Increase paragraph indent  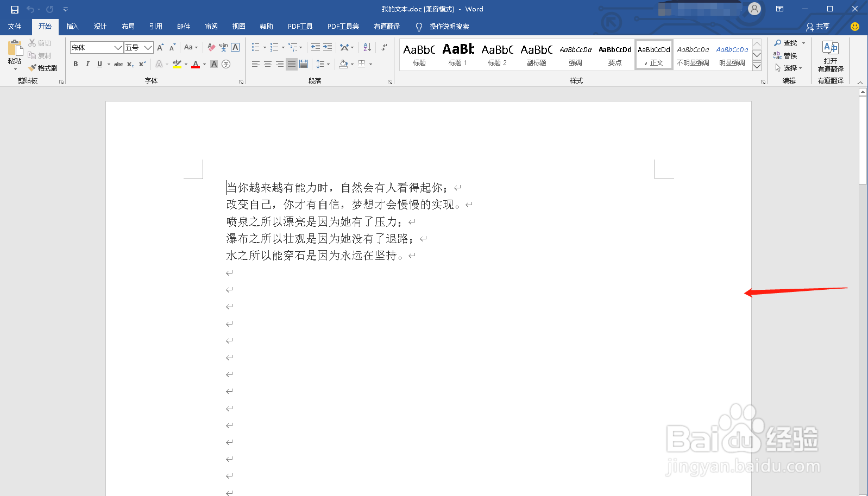[x=328, y=48]
